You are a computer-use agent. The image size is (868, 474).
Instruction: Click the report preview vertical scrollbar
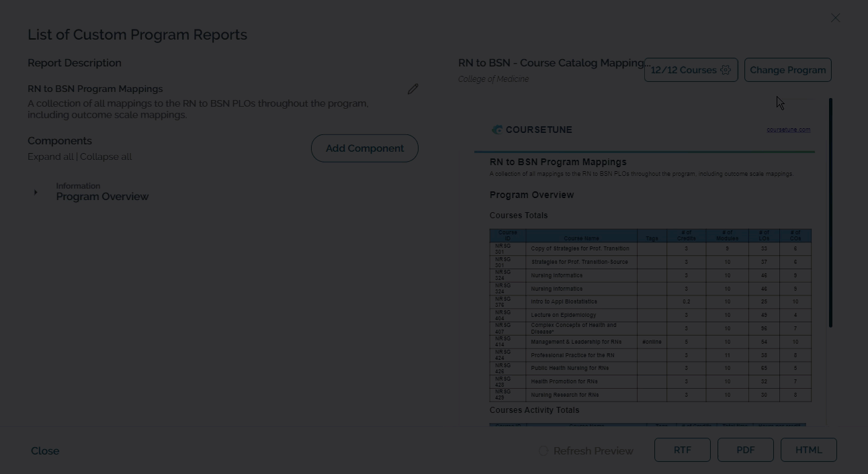click(830, 213)
